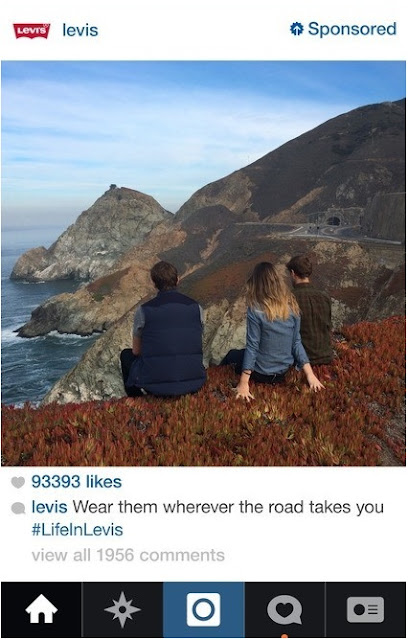Open the Home tab icon
The image size is (408, 640).
tap(41, 609)
